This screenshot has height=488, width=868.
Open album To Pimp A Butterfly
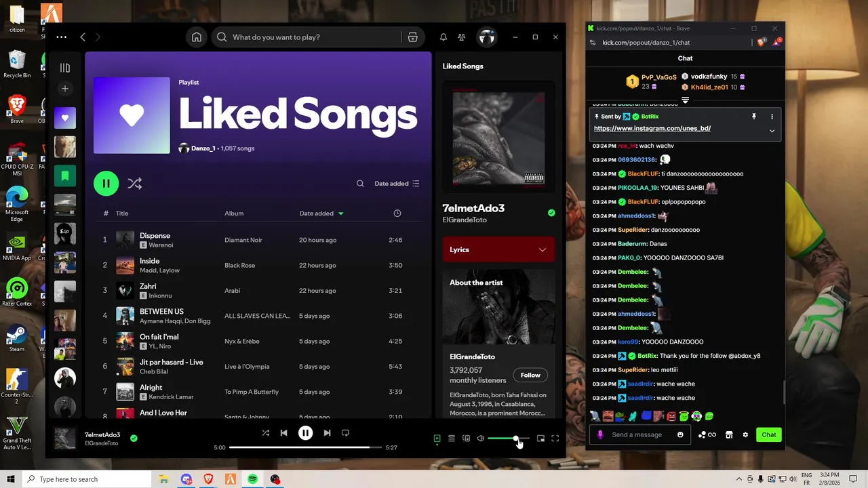click(x=252, y=392)
